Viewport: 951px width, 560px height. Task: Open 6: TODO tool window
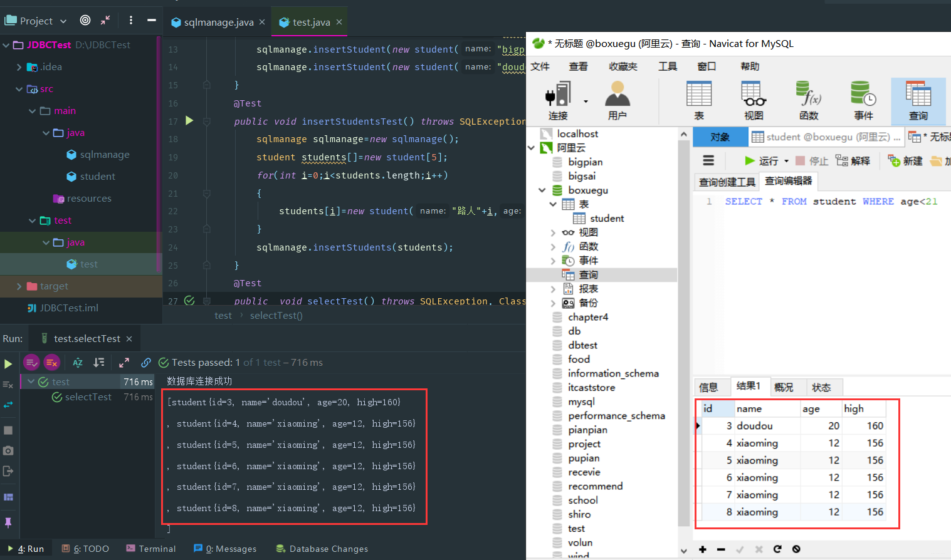point(85,549)
